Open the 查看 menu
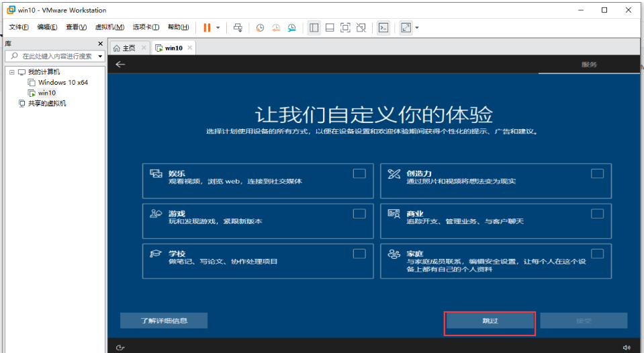Screen dimensions: 644x353 click(77, 27)
